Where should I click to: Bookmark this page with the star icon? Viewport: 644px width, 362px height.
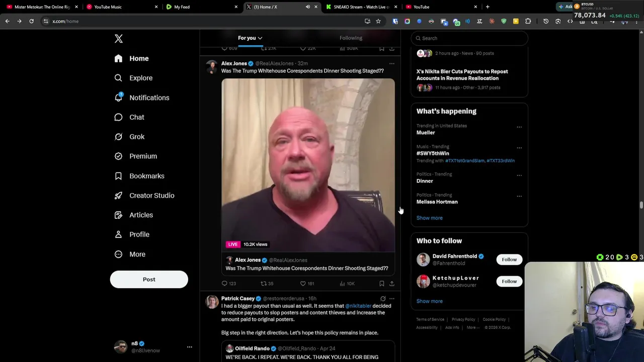click(378, 21)
